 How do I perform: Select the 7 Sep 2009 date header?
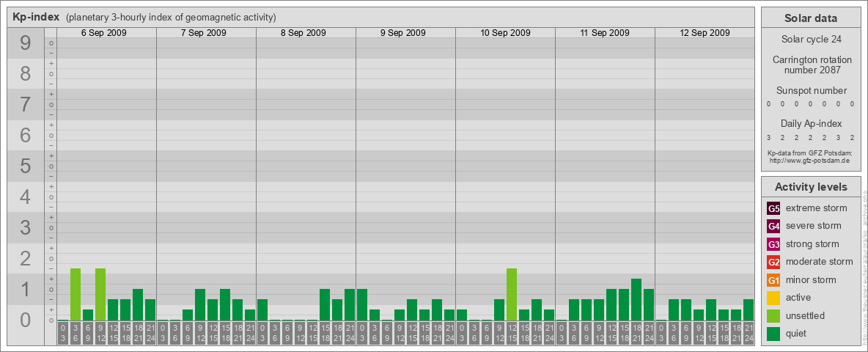203,33
